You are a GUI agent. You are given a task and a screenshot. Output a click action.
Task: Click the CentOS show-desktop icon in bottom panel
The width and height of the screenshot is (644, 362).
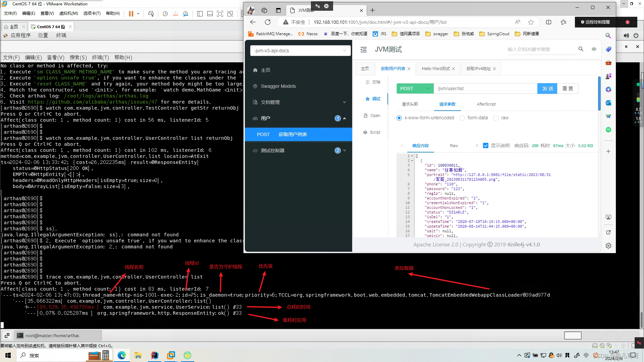pos(7,336)
